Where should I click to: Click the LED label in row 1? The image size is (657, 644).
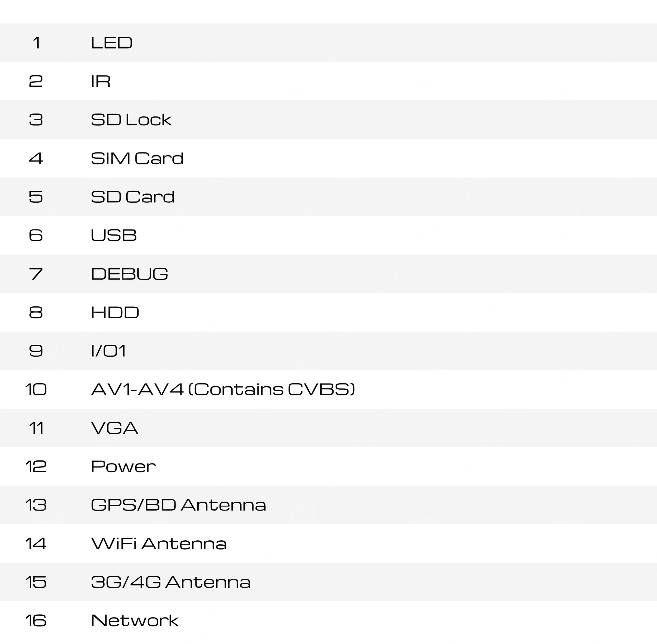click(x=112, y=43)
